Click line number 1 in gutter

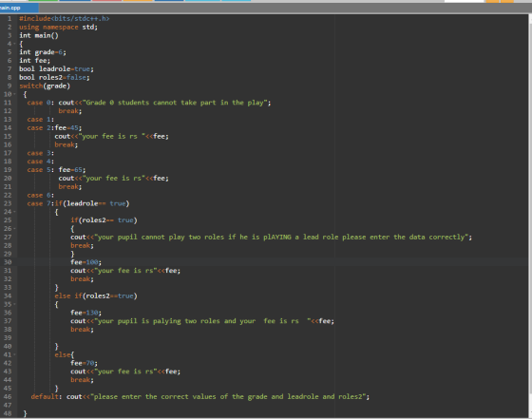click(x=9, y=19)
